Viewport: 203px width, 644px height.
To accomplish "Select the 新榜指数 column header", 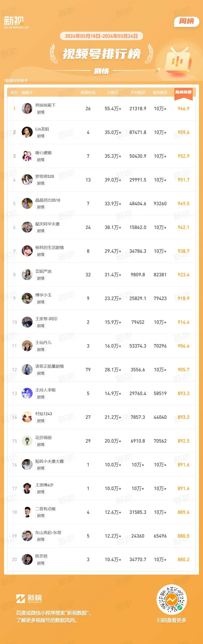I will point(183,92).
